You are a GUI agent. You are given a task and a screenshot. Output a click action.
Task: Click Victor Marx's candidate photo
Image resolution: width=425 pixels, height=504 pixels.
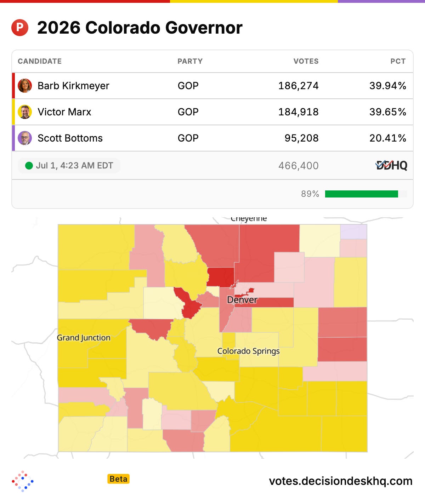click(x=25, y=112)
